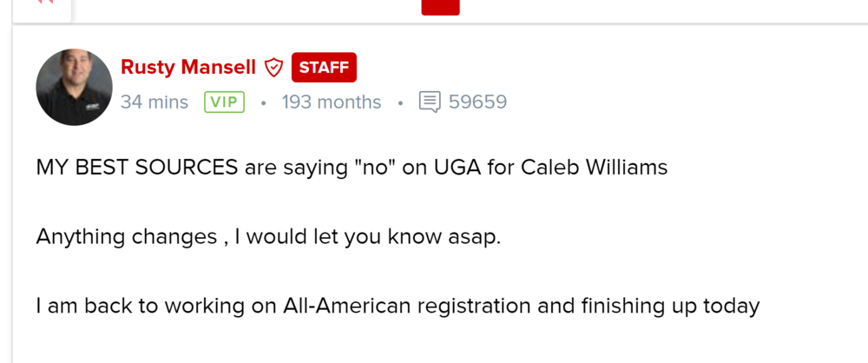
Task: Click the red STAFF badge
Action: pos(324,68)
